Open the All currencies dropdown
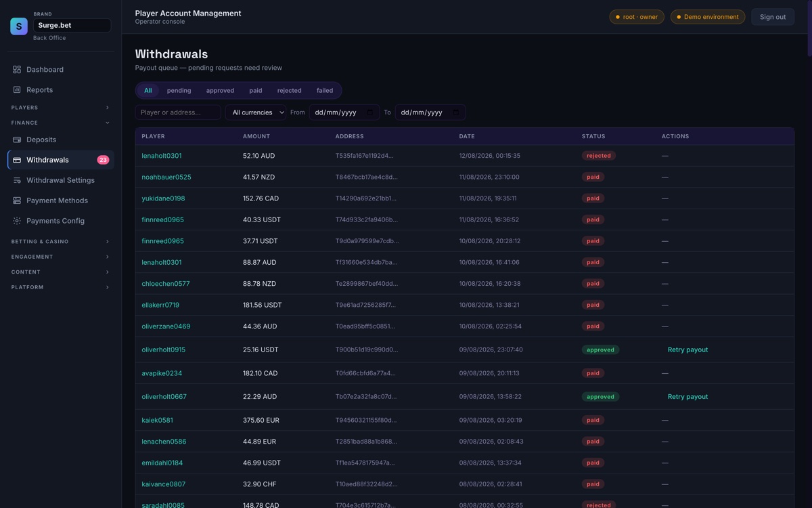This screenshot has height=508, width=812. (x=256, y=112)
